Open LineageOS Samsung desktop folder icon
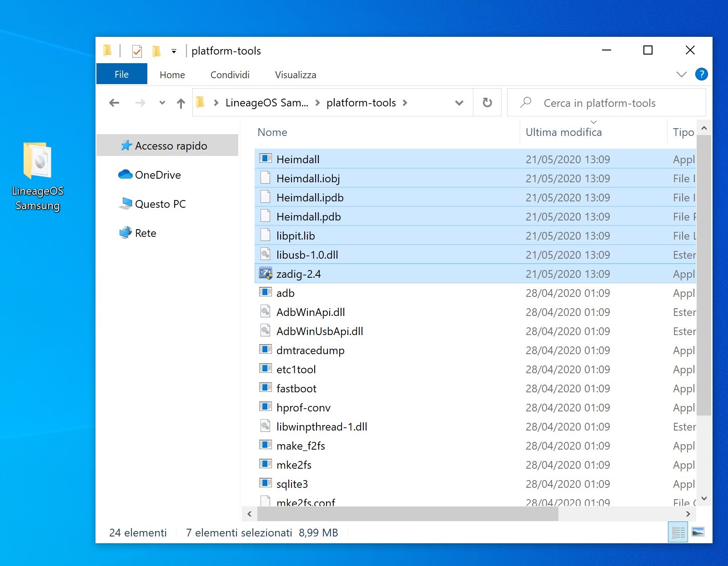Screen dimensions: 728x566 point(38,177)
